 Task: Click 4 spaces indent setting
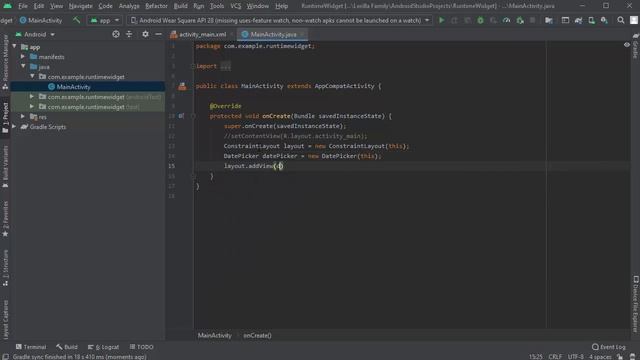click(600, 357)
